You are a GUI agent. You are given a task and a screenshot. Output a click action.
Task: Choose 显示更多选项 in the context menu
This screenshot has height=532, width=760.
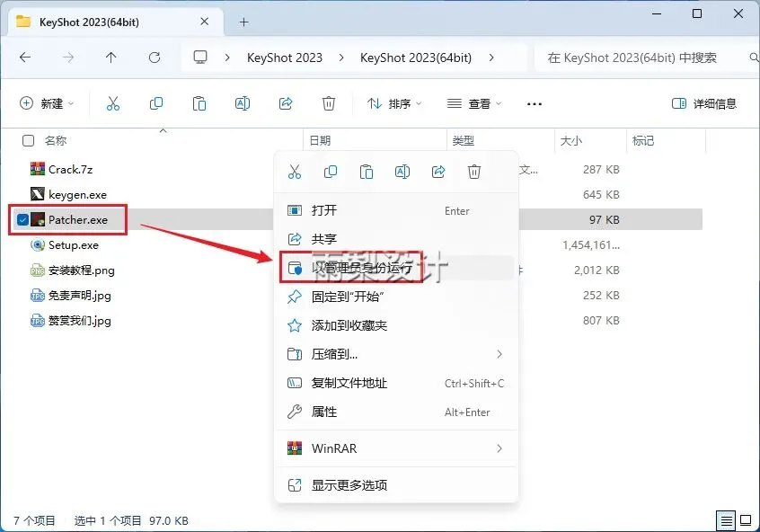coord(396,485)
